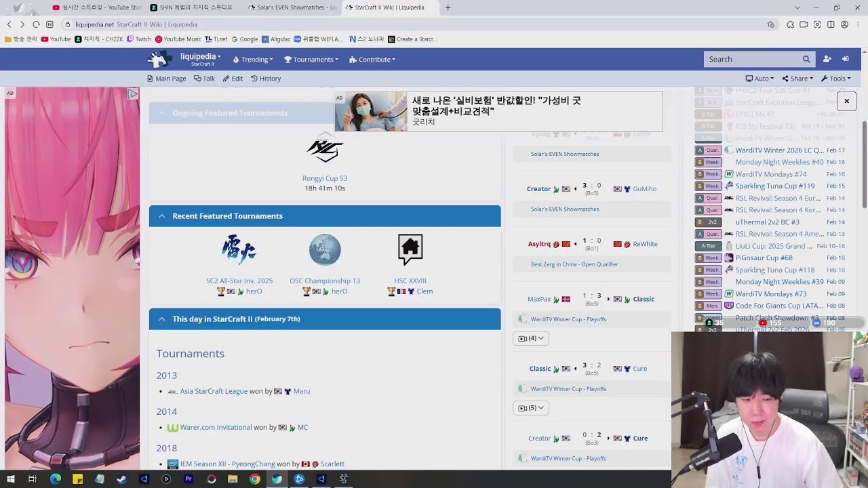The height and width of the screenshot is (488, 868).
Task: Click the HSC XXVIII house logo
Action: coord(410,250)
